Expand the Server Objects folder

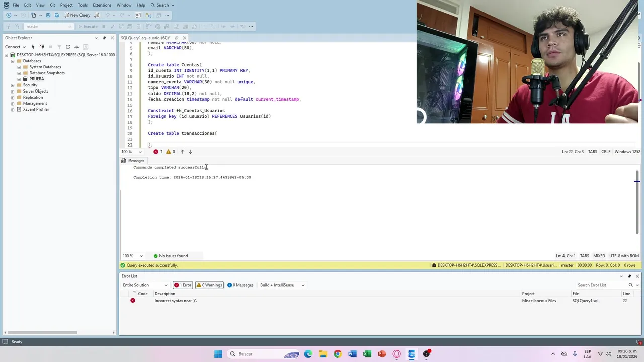click(13, 91)
